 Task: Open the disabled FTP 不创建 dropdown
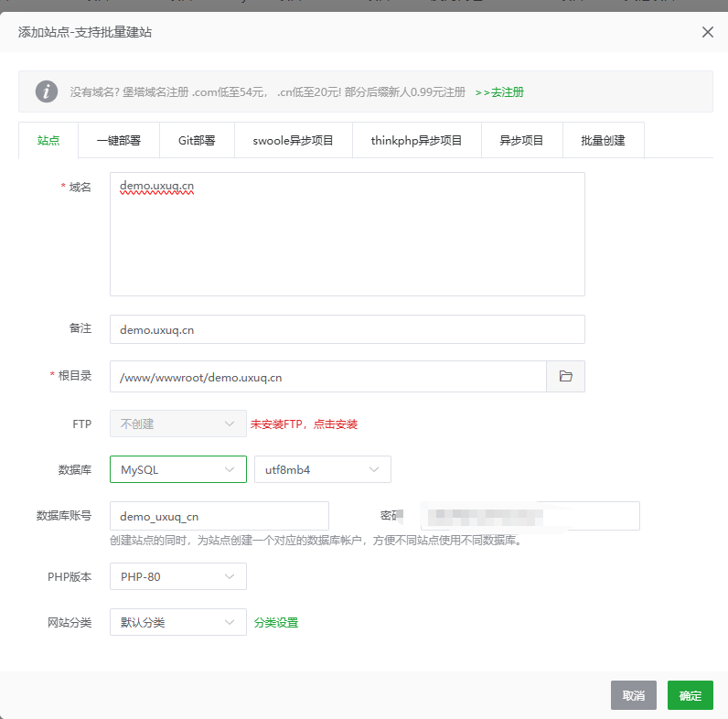click(177, 424)
